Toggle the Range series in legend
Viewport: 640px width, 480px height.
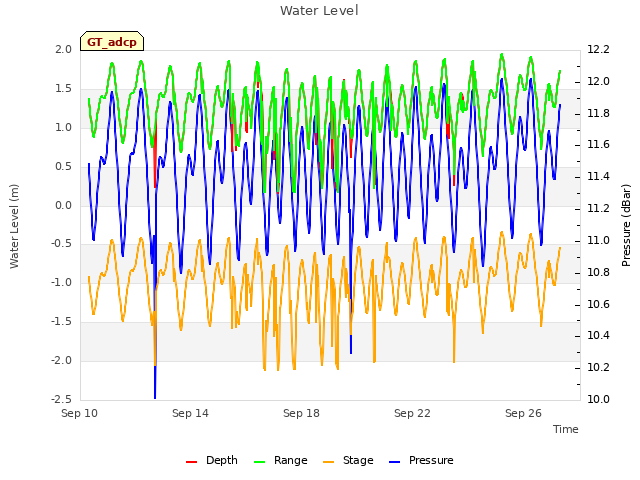(280, 460)
